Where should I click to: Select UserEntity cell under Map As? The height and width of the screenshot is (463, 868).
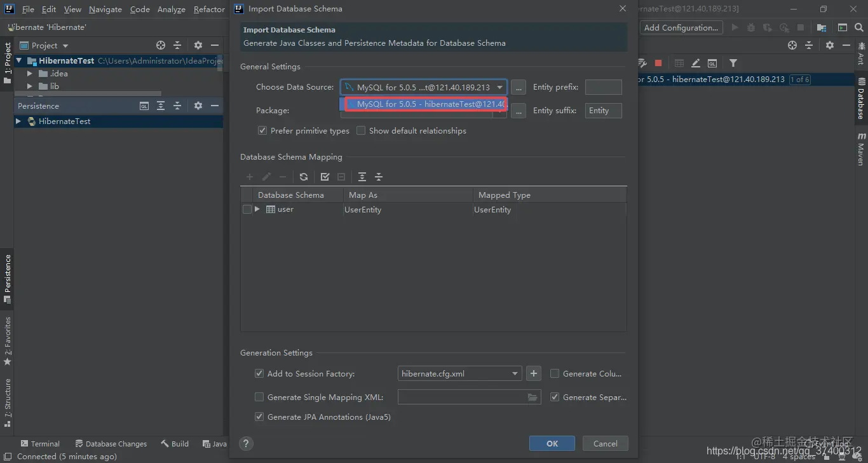click(x=407, y=209)
